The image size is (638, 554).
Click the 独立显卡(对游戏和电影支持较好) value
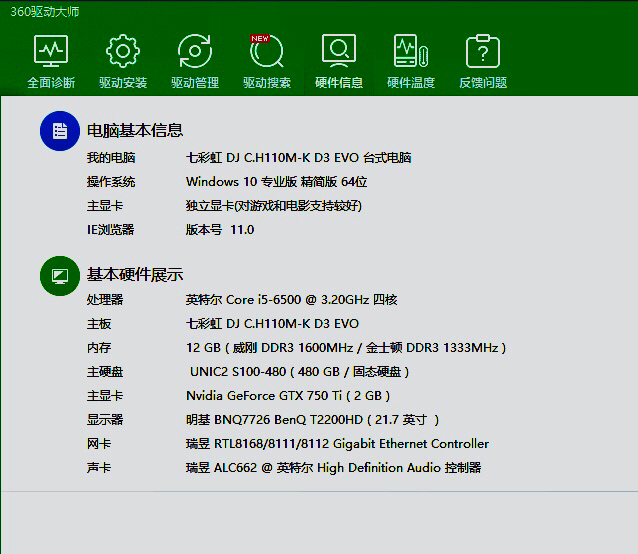click(274, 206)
